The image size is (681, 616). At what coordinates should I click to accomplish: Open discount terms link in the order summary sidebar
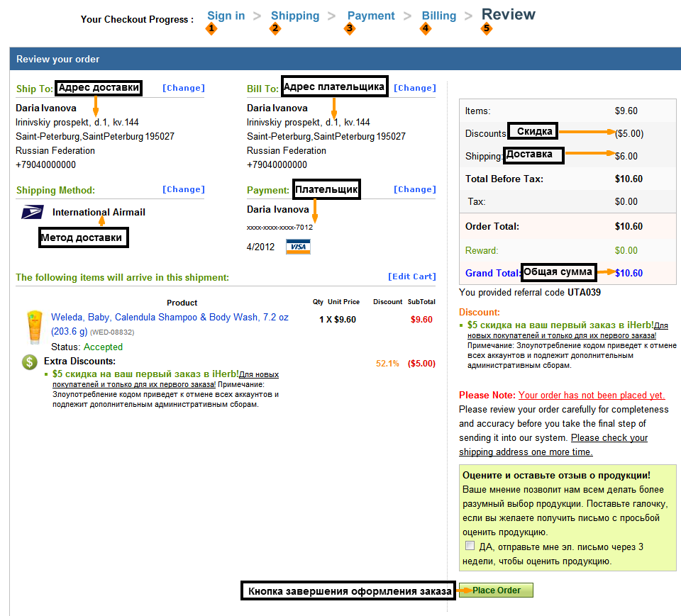click(x=567, y=330)
